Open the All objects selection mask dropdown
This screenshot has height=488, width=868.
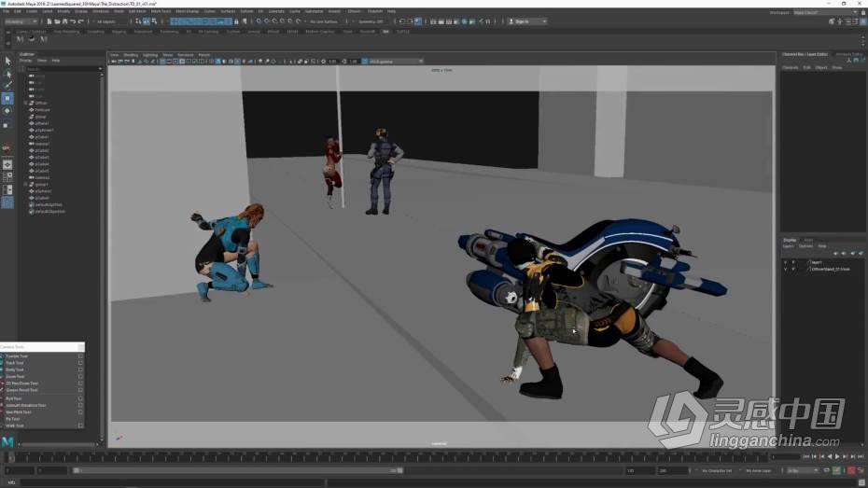point(109,21)
